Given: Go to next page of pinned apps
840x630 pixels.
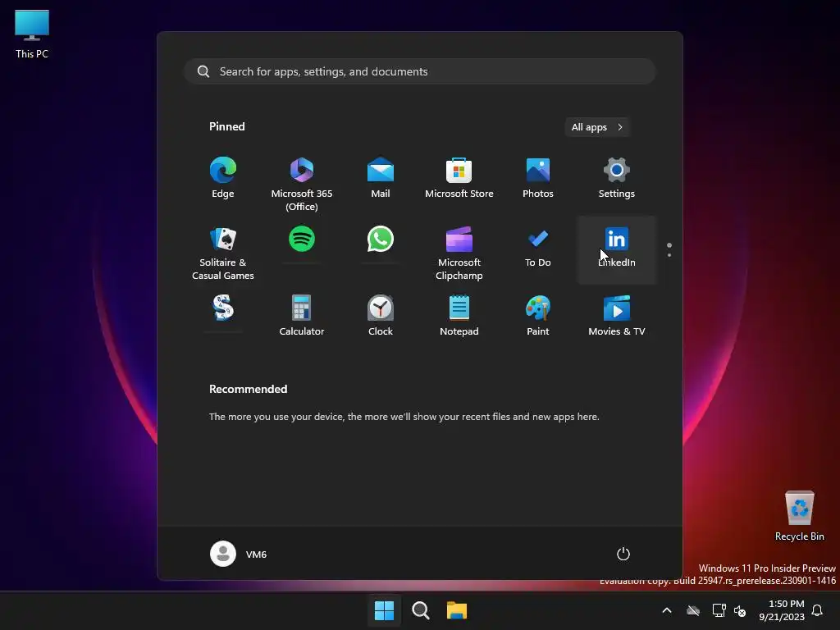Looking at the screenshot, I should coord(669,255).
